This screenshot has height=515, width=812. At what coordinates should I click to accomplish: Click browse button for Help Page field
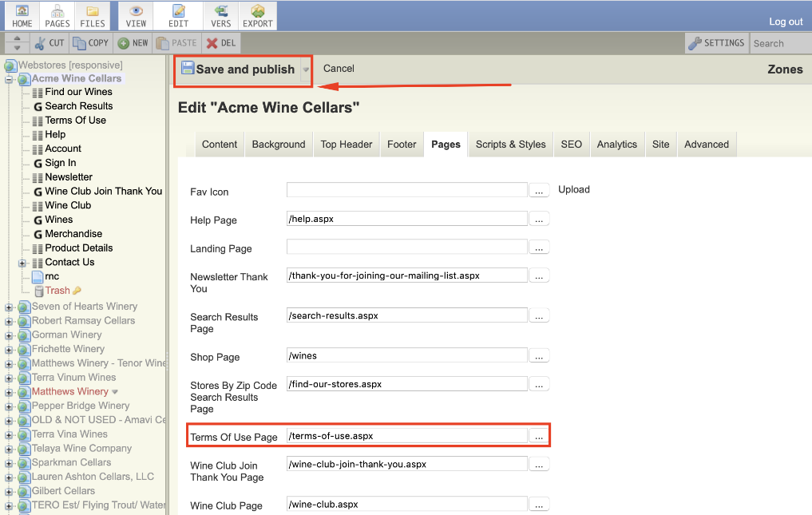coord(539,219)
